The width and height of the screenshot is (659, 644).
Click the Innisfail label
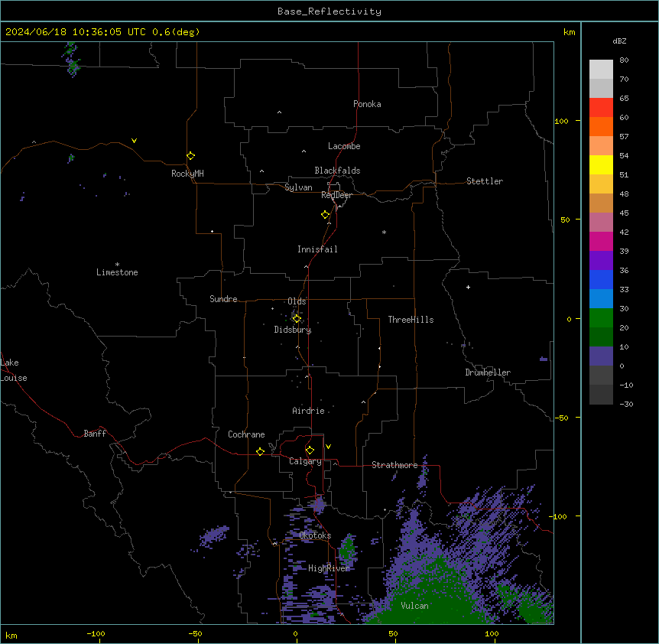(x=317, y=249)
